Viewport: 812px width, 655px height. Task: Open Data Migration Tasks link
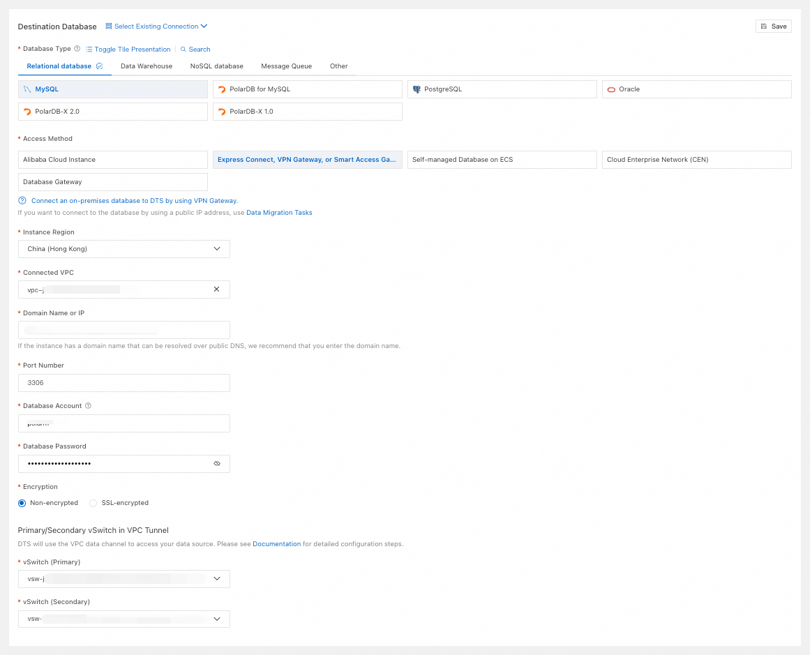[x=280, y=213]
